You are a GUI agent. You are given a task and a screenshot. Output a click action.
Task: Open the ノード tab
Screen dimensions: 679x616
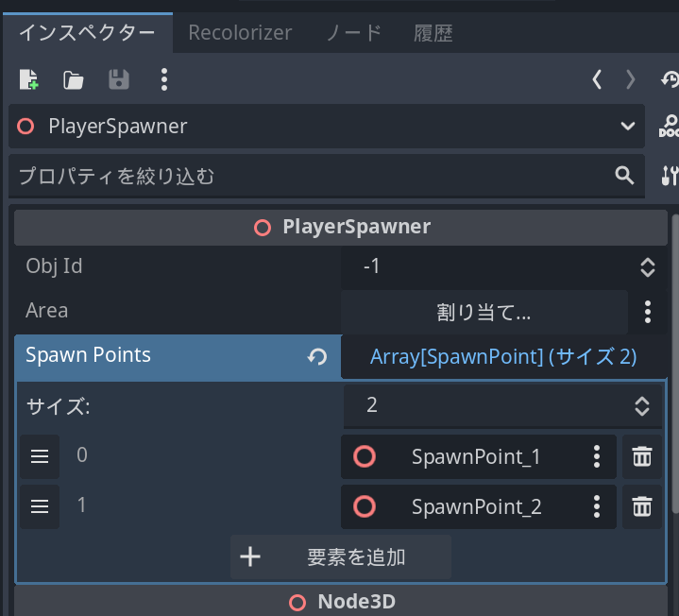click(353, 33)
